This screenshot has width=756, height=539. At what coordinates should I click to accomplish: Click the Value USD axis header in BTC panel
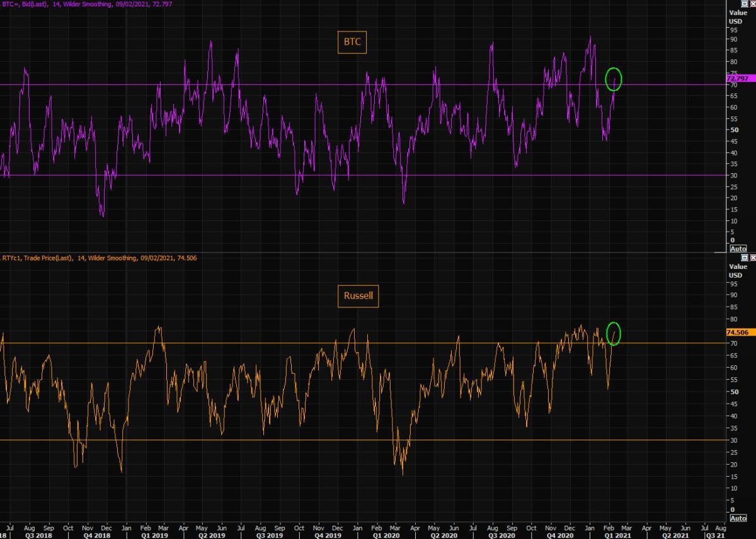738,16
